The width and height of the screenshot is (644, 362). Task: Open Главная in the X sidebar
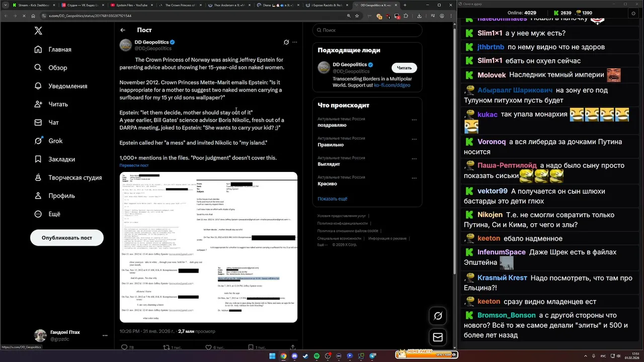pyautogui.click(x=54, y=49)
